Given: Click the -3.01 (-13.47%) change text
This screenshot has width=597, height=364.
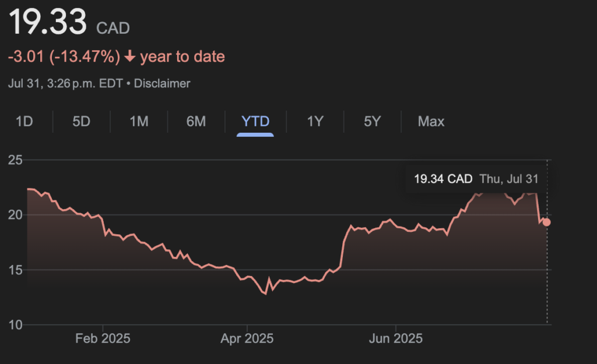Looking at the screenshot, I should (x=64, y=57).
